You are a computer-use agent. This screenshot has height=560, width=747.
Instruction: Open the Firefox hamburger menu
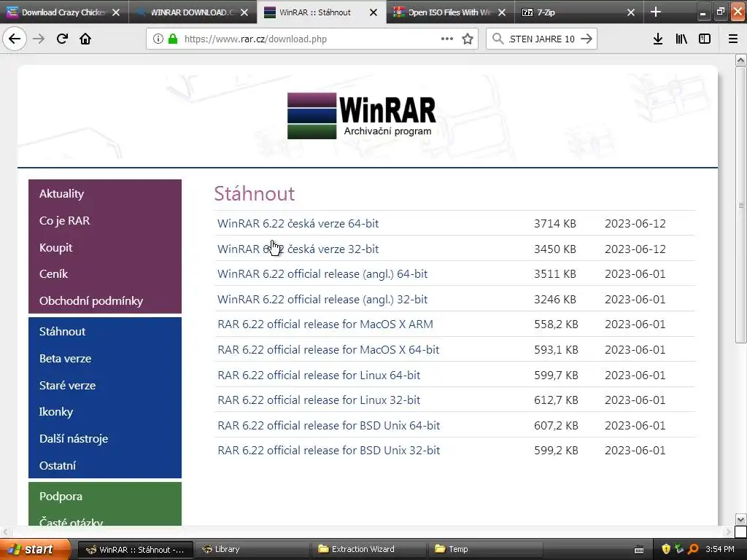pos(733,39)
